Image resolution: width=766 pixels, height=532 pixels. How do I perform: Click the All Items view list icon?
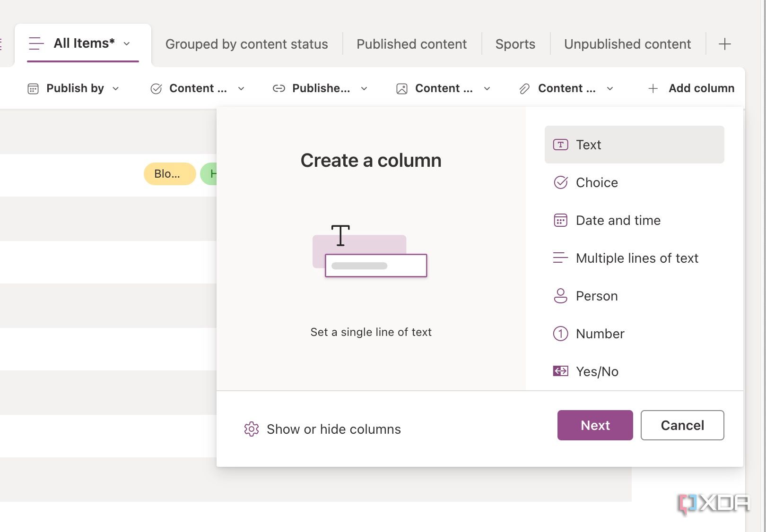(36, 43)
